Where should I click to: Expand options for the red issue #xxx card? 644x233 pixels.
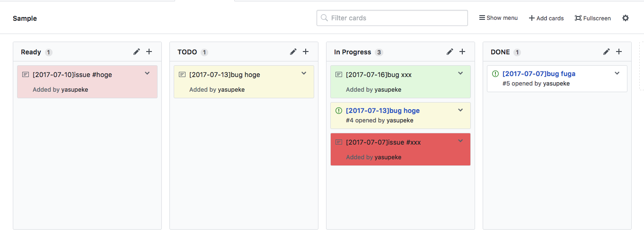pos(460,141)
